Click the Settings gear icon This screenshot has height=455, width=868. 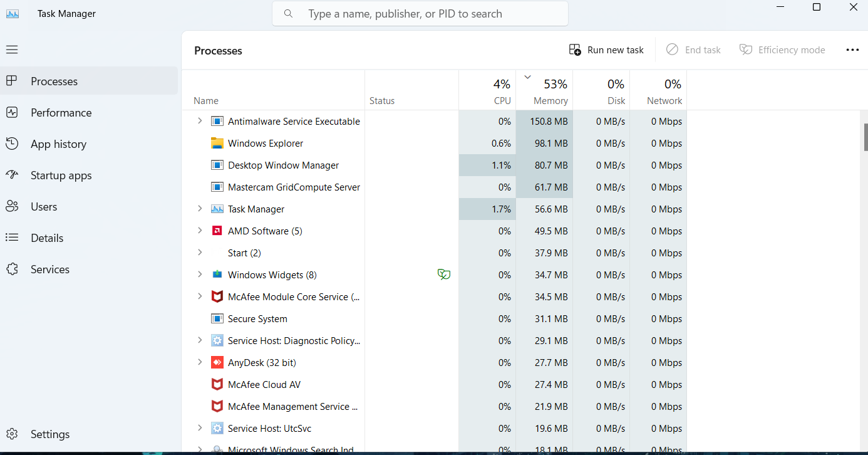point(12,434)
